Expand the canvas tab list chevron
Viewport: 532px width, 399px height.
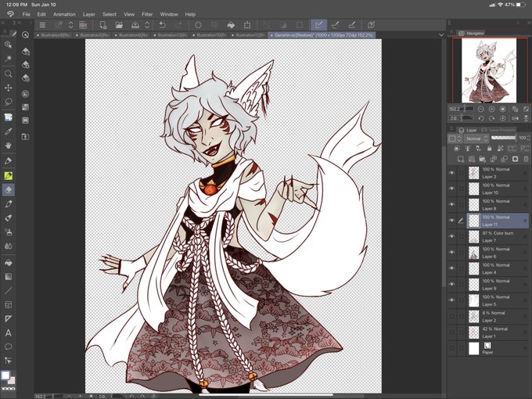tap(441, 34)
